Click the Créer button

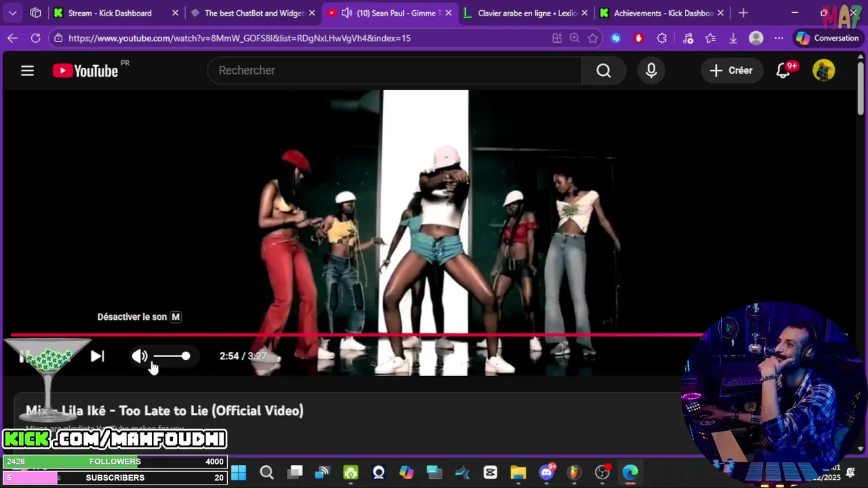click(731, 70)
